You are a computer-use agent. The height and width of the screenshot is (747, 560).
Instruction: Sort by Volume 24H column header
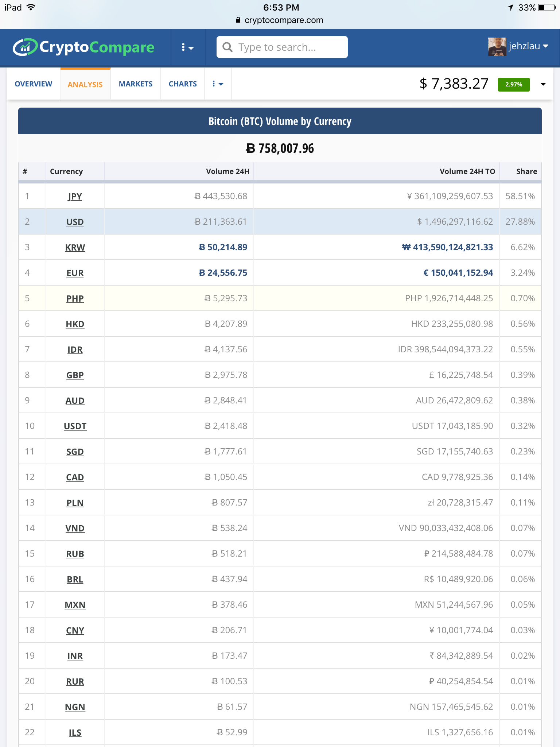pyautogui.click(x=227, y=171)
